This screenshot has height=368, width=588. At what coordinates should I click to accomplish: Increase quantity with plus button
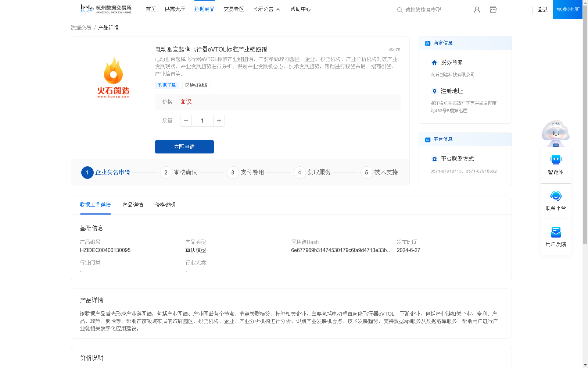pos(219,121)
